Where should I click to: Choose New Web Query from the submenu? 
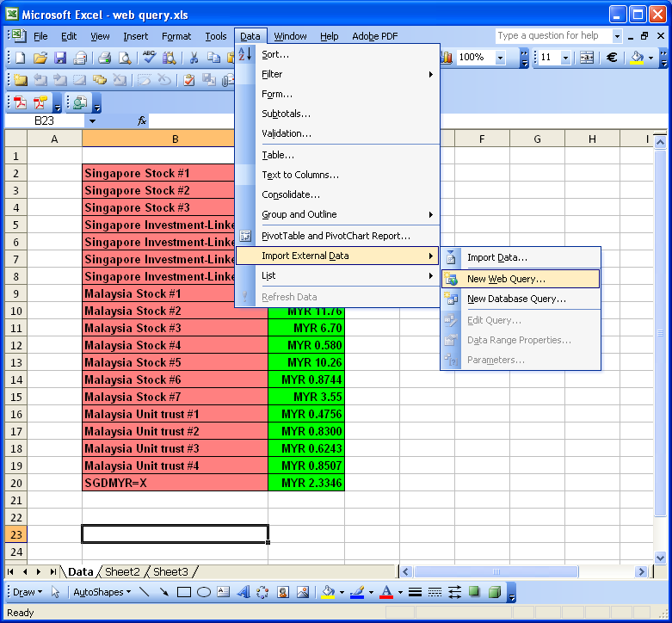[506, 279]
